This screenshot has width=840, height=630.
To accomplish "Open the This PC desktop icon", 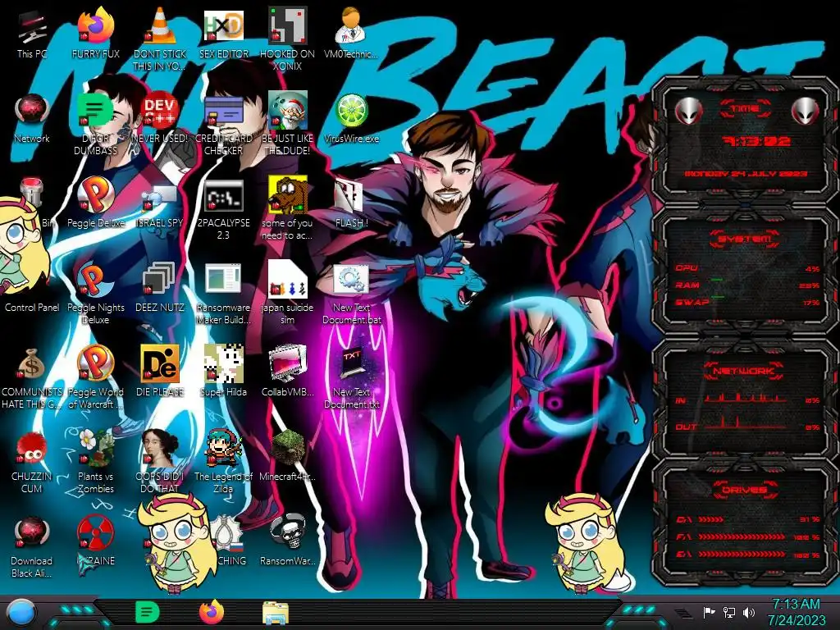I will coord(32,27).
